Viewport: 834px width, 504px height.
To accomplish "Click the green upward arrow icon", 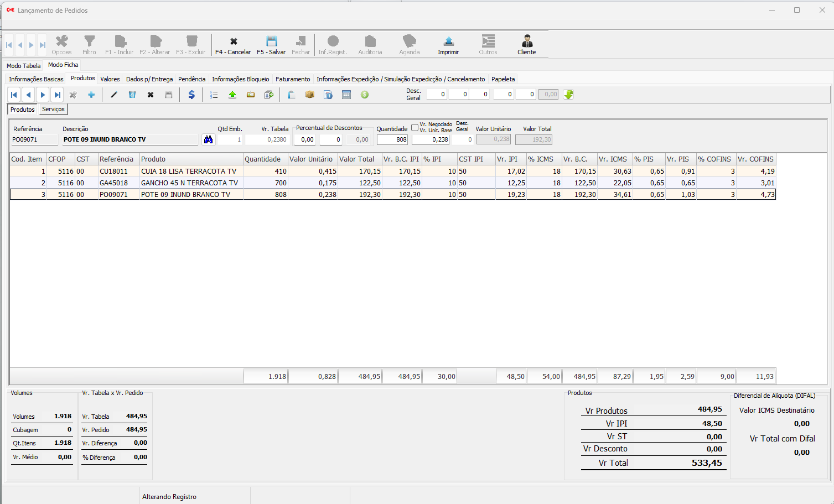I will (x=232, y=95).
